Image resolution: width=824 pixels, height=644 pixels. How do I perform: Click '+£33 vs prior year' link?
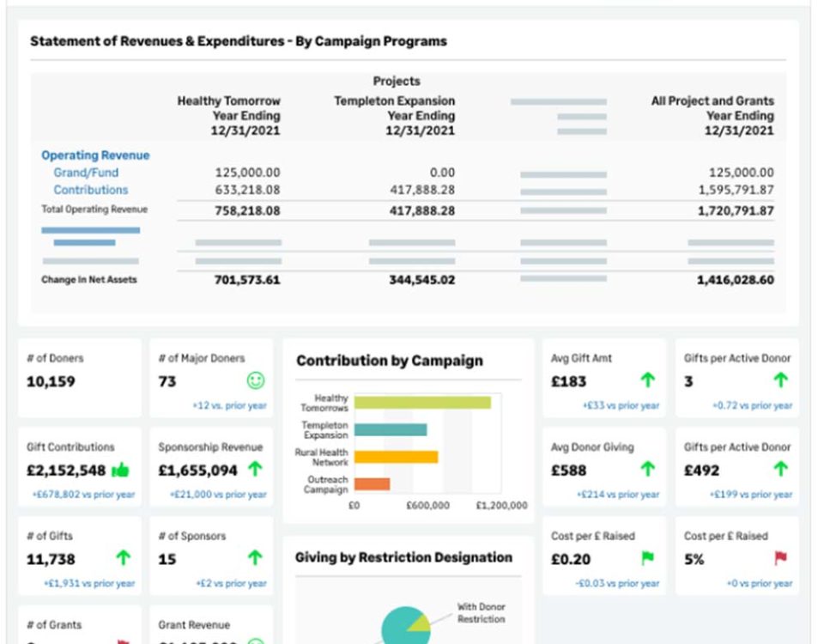(621, 405)
